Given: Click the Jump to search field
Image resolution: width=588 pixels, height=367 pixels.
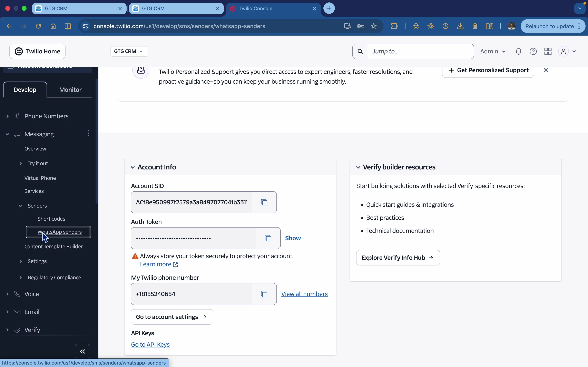Looking at the screenshot, I should point(420,51).
